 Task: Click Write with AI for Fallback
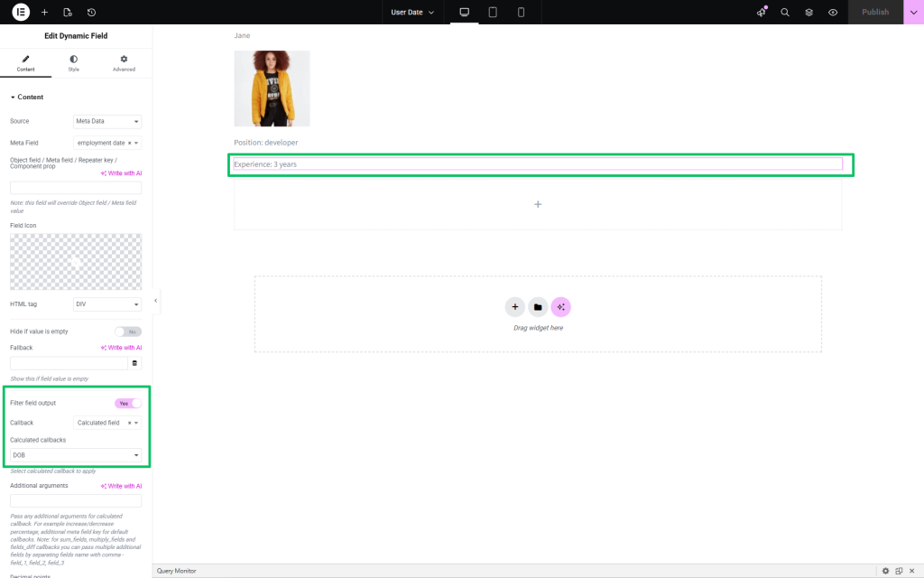pyautogui.click(x=122, y=348)
